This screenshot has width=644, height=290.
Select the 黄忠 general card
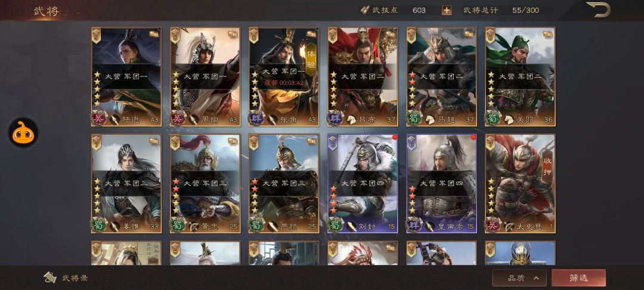[205, 184]
